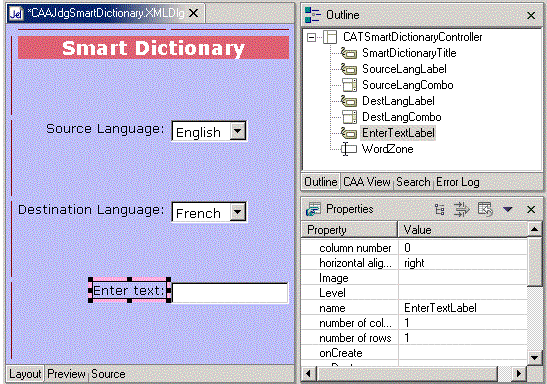Click Properties horizontal scrollbar left arrow
547x384 pixels.
(x=308, y=374)
